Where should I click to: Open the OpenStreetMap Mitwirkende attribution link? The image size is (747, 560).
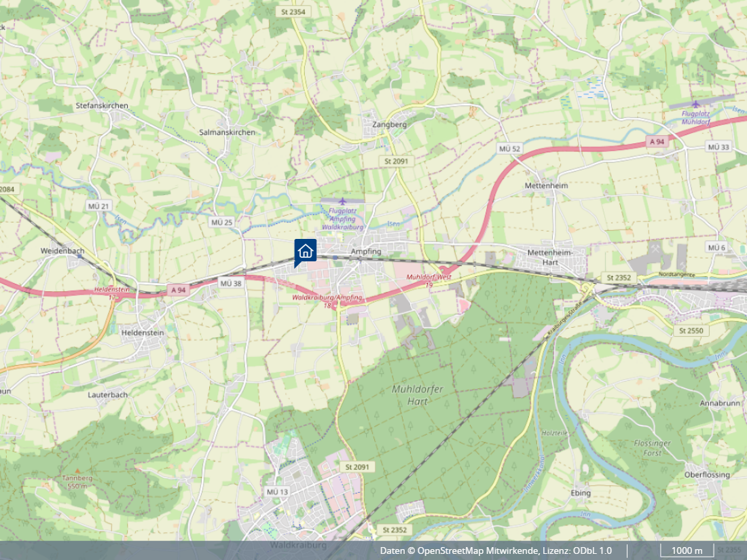(478, 550)
